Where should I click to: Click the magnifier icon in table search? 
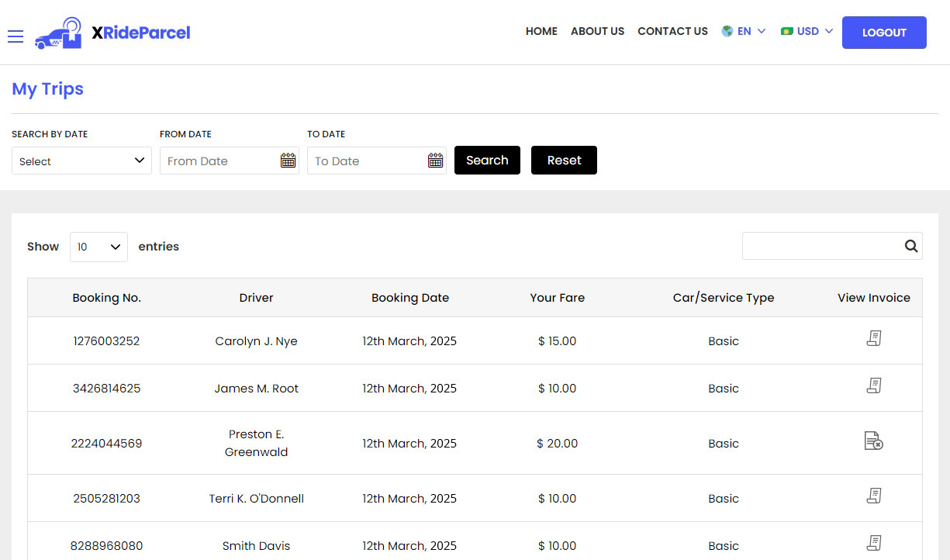pos(910,246)
